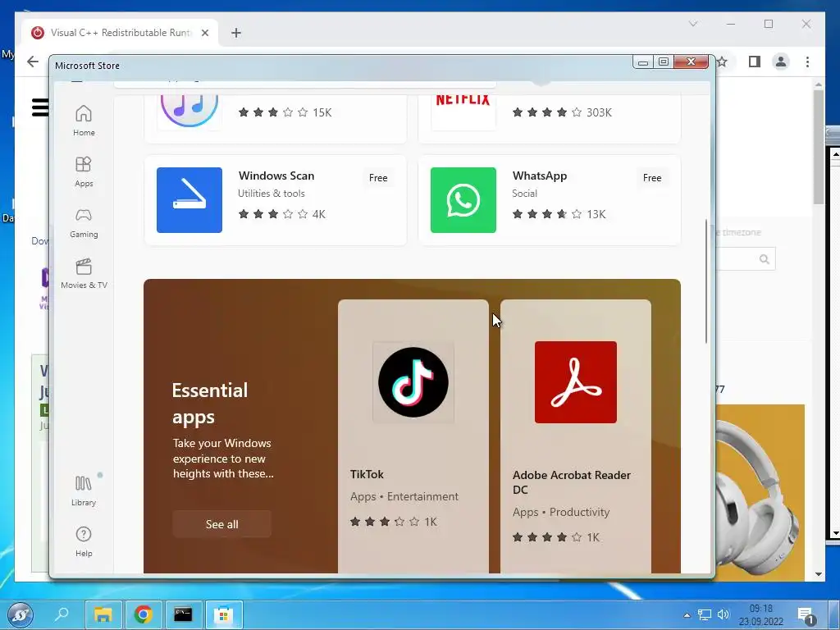Click volume speaker tray icon
The width and height of the screenshot is (840, 630).
click(x=724, y=614)
